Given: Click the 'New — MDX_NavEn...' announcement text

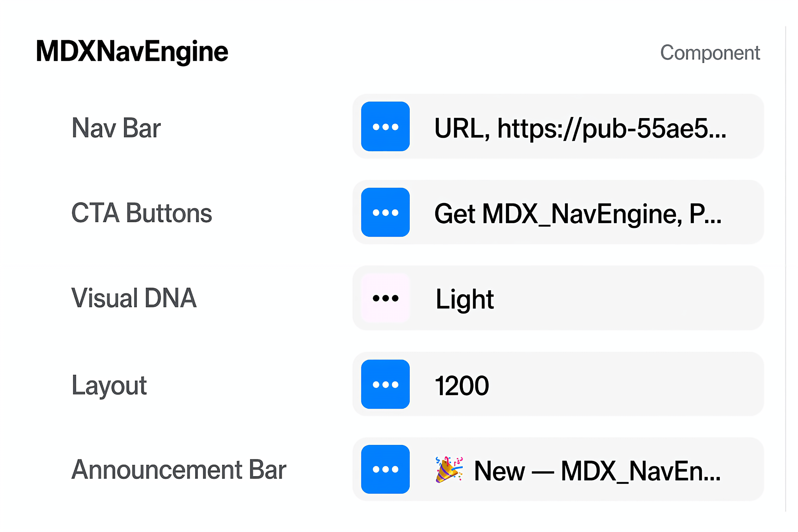Looking at the screenshot, I should 597,471.
